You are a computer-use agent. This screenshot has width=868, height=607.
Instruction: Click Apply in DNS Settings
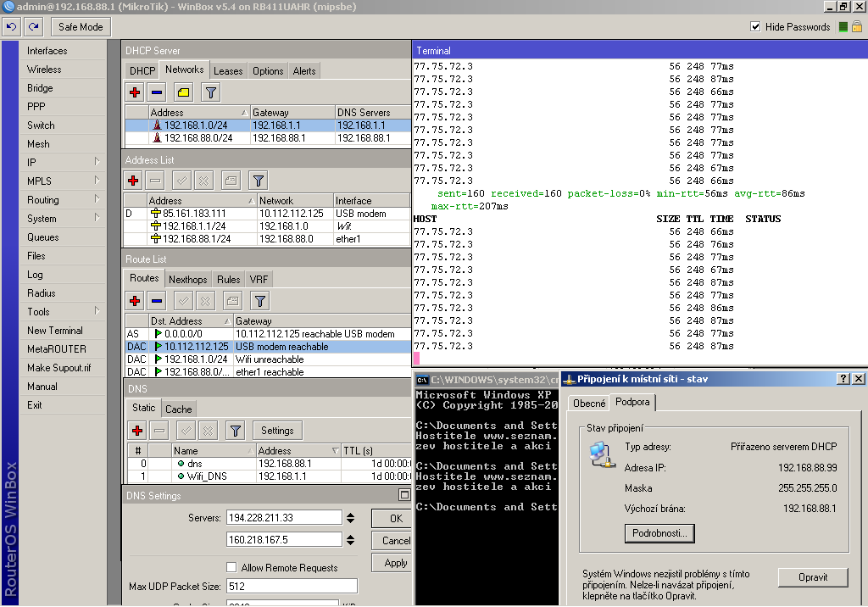(392, 563)
